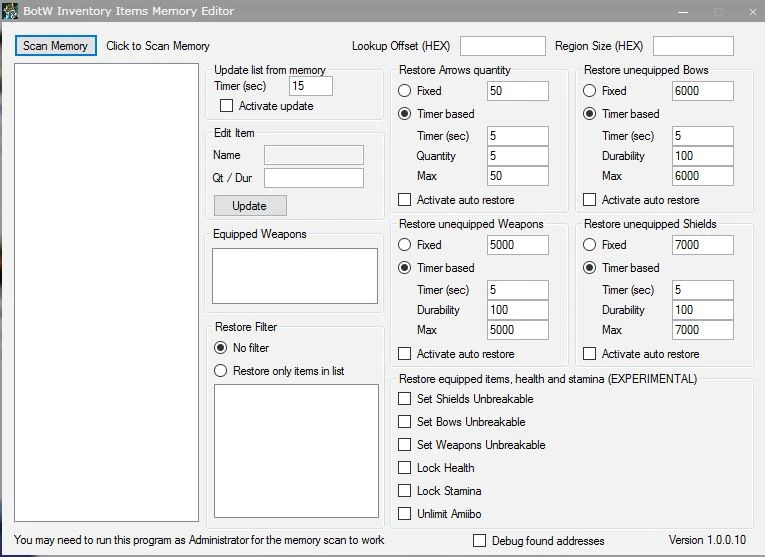Click the Edit Item Name field
This screenshot has width=765, height=557.
[314, 155]
